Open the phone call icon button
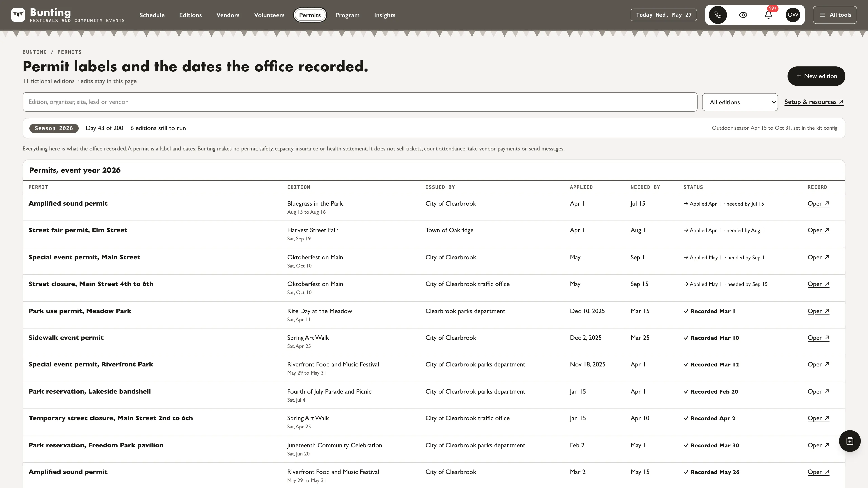 718,15
